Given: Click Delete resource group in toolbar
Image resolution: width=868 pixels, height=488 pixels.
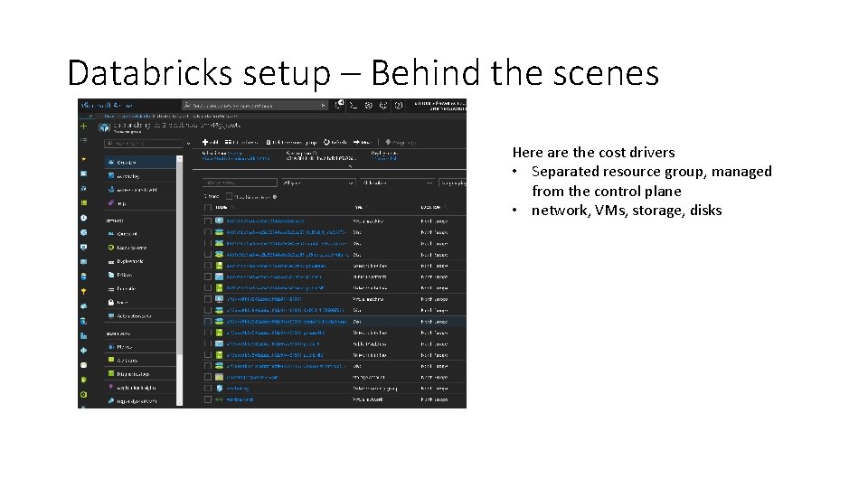Looking at the screenshot, I should (291, 142).
